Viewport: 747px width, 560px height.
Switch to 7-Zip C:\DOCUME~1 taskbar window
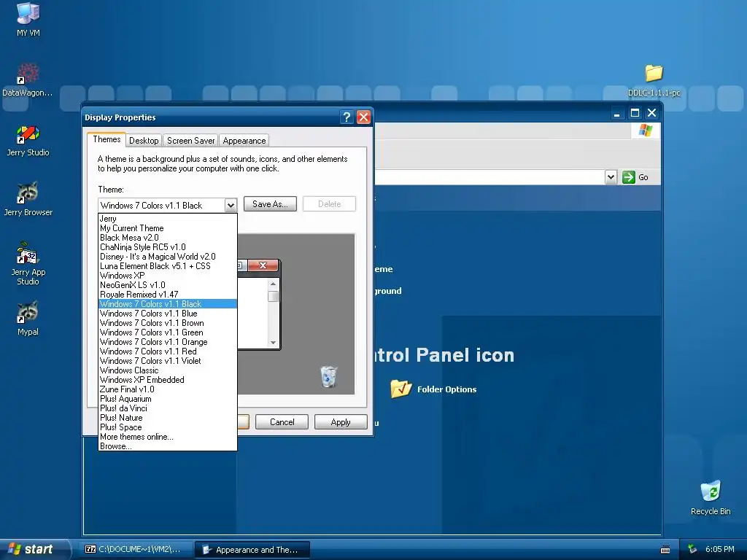pos(136,549)
